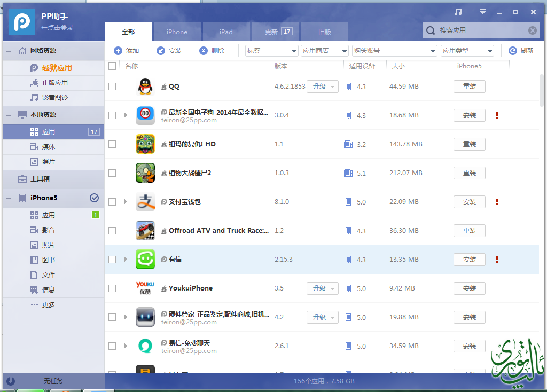Screen dimensions: 547x392
Task: Click the search magnifier icon
Action: point(431,30)
